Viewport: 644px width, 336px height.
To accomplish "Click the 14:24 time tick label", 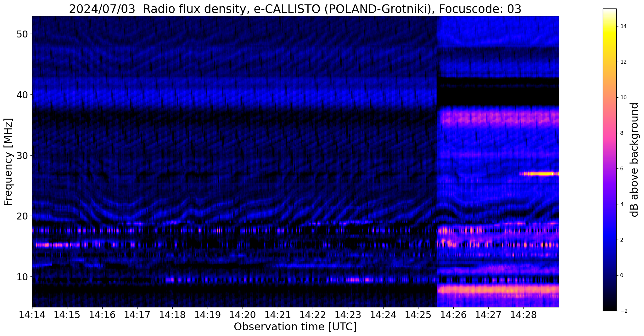I will pos(383,315).
